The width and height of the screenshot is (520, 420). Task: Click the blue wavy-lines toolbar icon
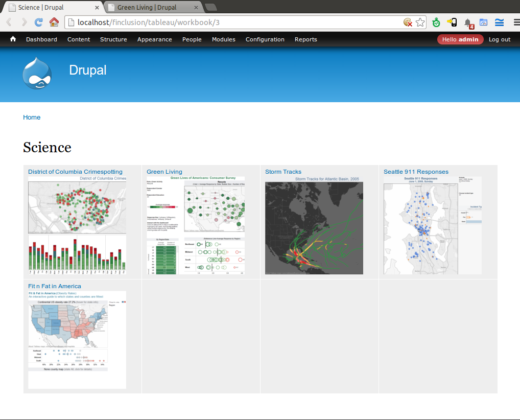click(499, 22)
